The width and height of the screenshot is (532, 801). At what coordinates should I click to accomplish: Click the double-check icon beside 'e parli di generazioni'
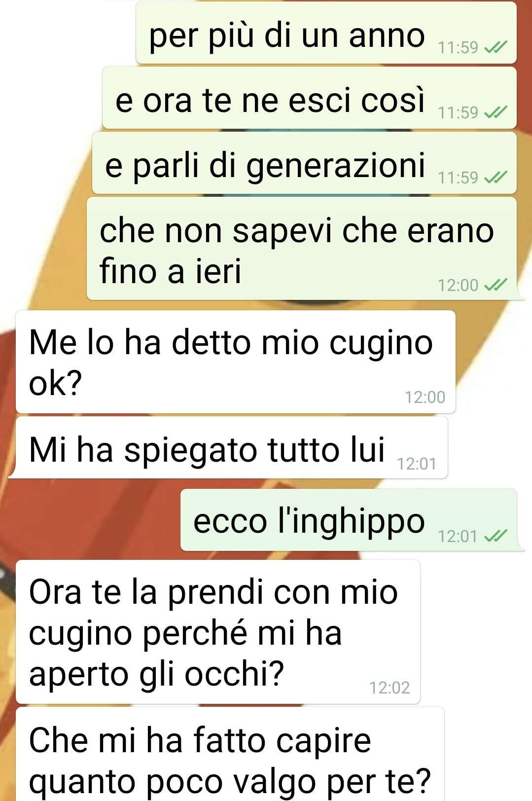click(x=496, y=178)
